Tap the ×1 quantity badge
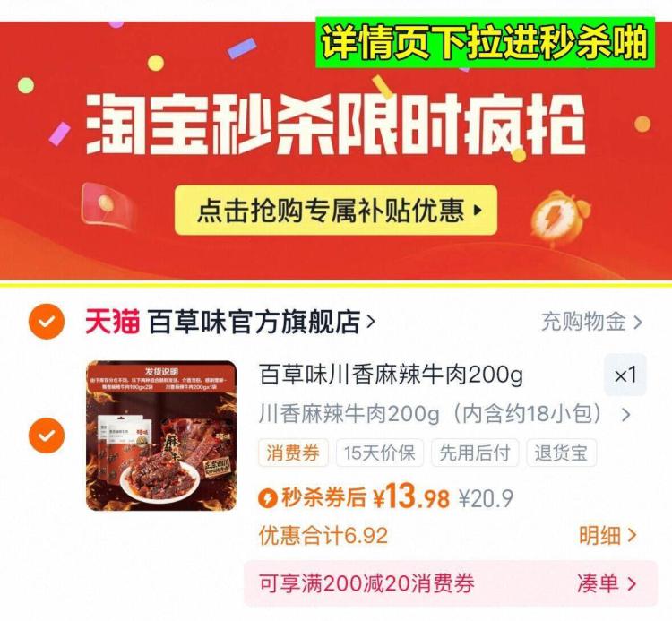 click(x=625, y=375)
